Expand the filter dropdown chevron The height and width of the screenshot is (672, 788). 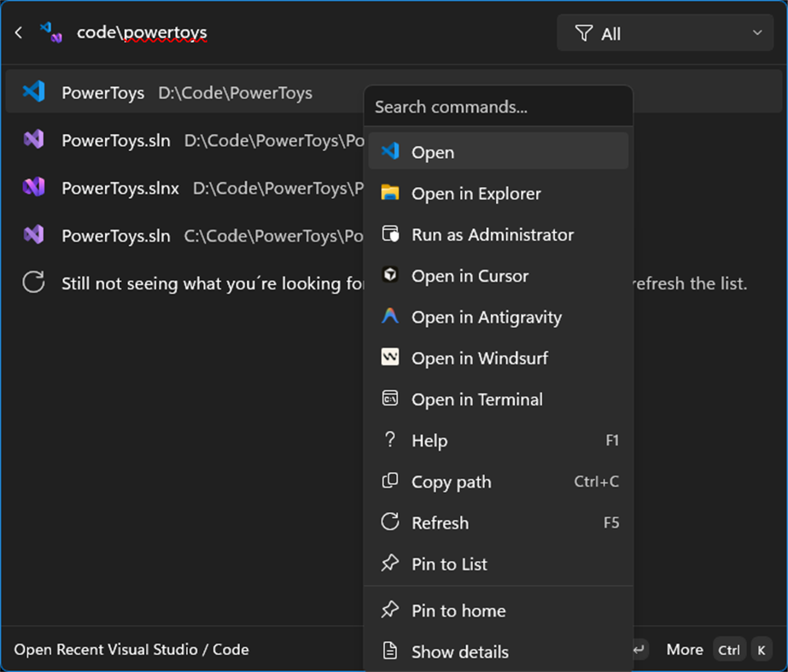click(x=757, y=33)
